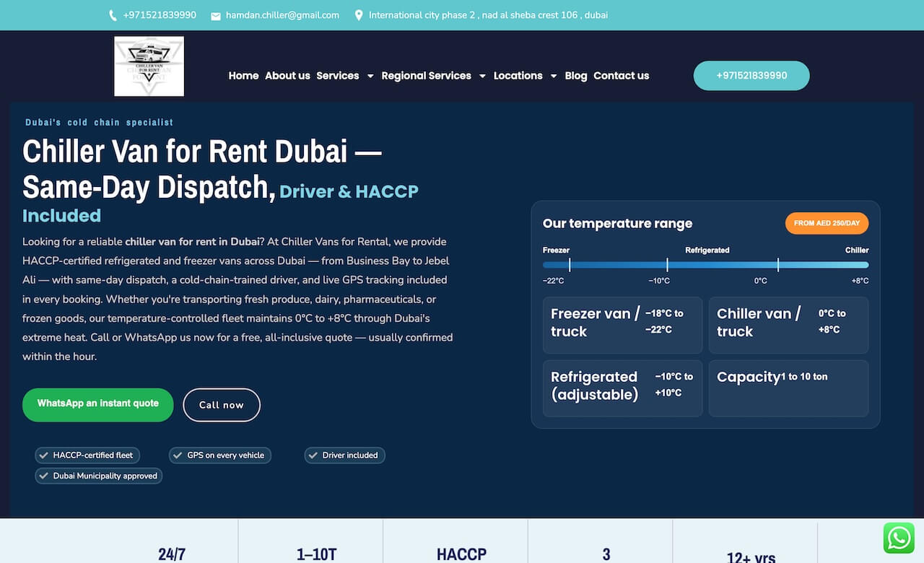Click WhatsApp an instant quote button
This screenshot has height=563, width=924.
(x=98, y=404)
